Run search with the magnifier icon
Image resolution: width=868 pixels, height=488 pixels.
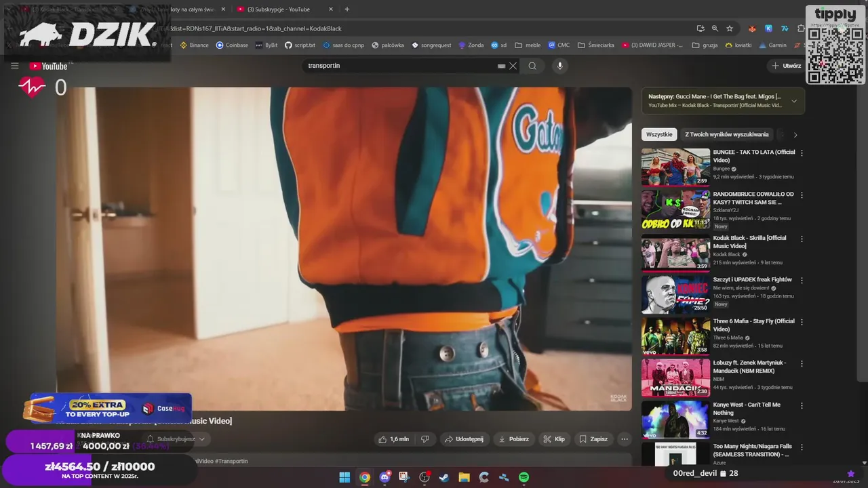tap(532, 66)
